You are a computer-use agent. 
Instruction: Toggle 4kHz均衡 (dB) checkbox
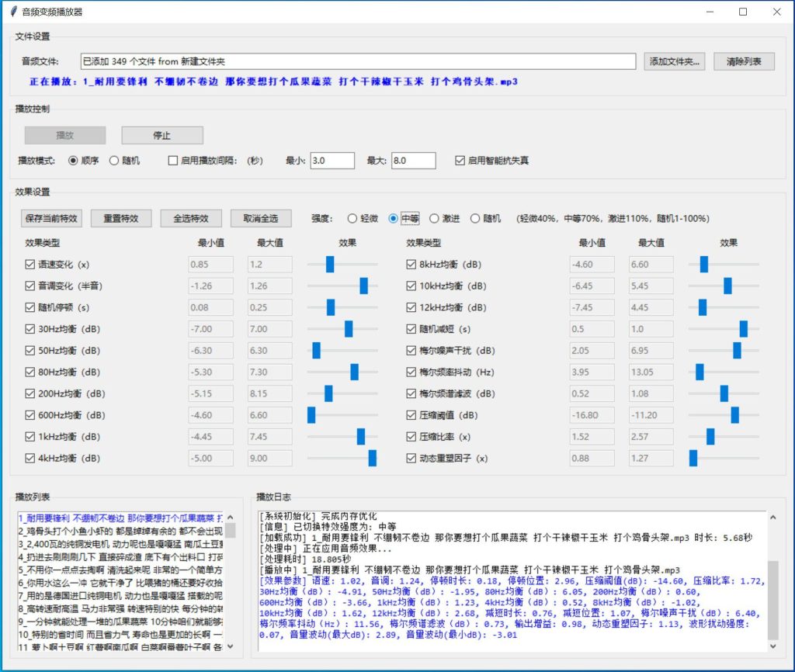30,458
